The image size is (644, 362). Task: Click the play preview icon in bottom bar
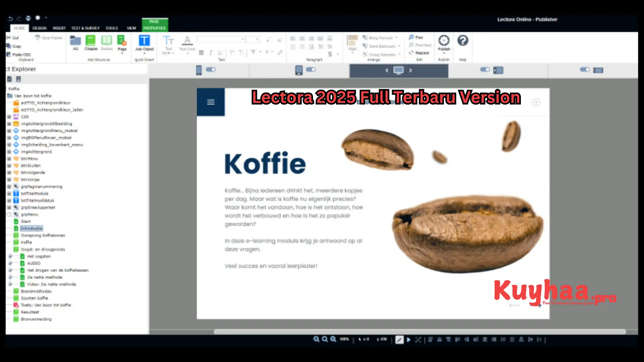point(409,340)
